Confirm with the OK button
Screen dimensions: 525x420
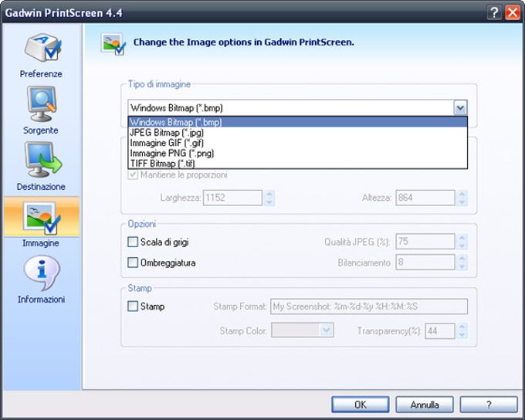point(361,405)
